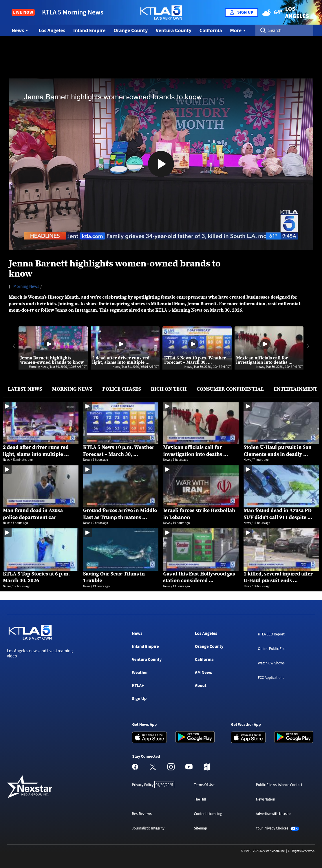Image resolution: width=322 pixels, height=868 pixels.
Task: Click the Nexstar Media Group logo
Action: [x=30, y=787]
